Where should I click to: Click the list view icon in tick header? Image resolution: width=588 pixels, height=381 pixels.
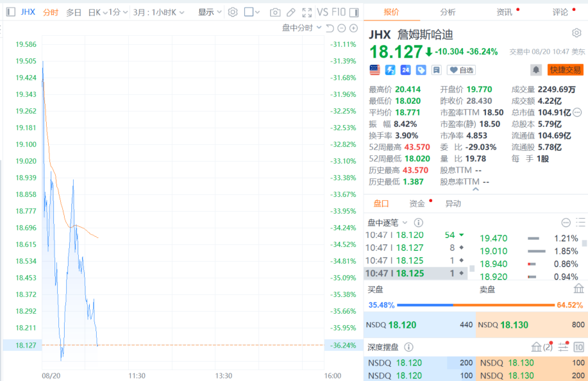tap(581, 223)
